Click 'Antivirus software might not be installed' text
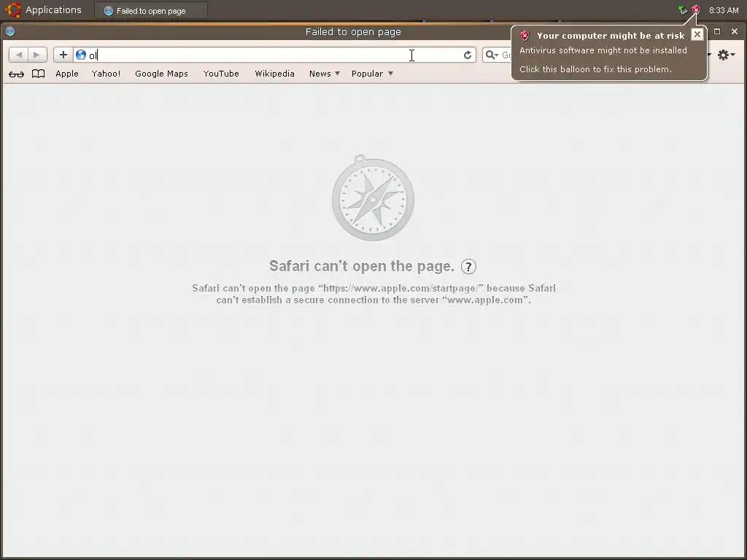 603,50
